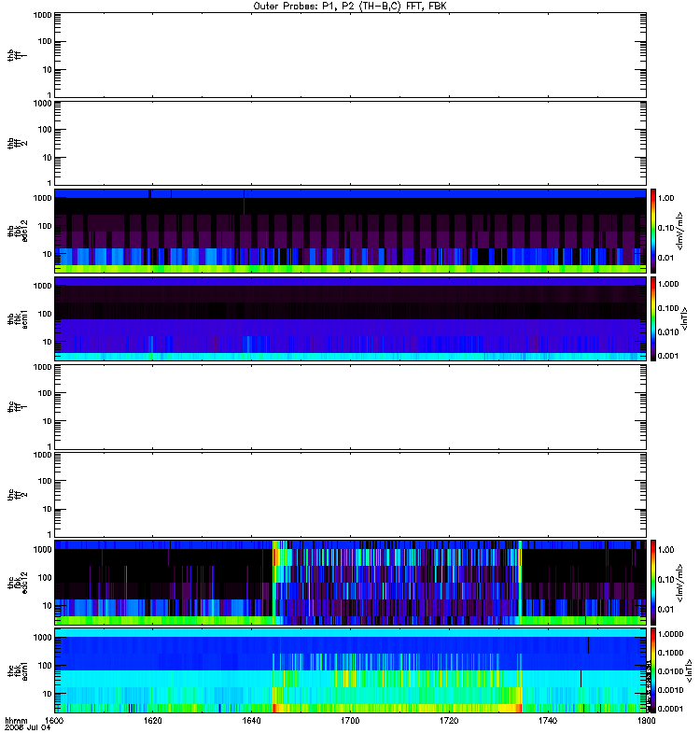
Task: Click the "<|mV/m|>" unit label beside thc edc12 color bar
Action: [680, 583]
